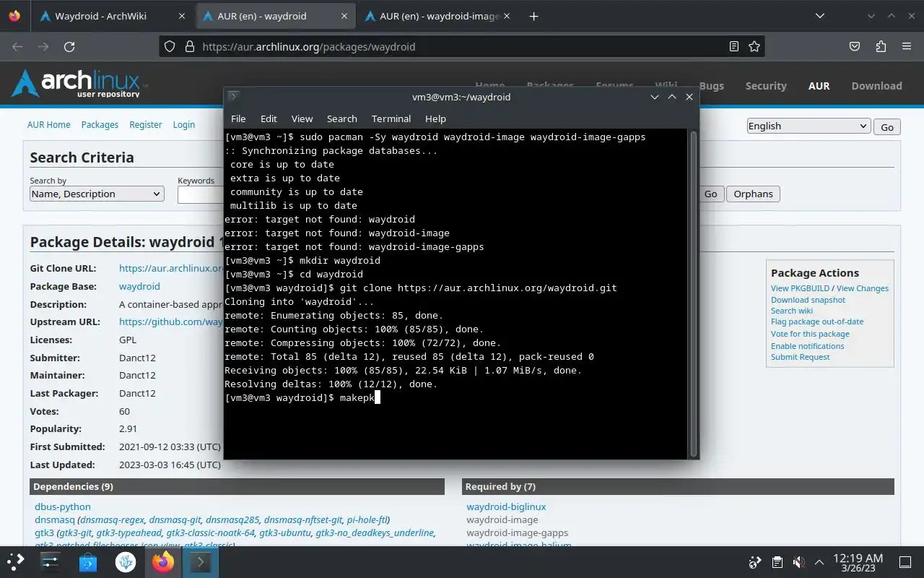Bookmark this page with star icon
The height and width of the screenshot is (578, 924).
point(754,46)
